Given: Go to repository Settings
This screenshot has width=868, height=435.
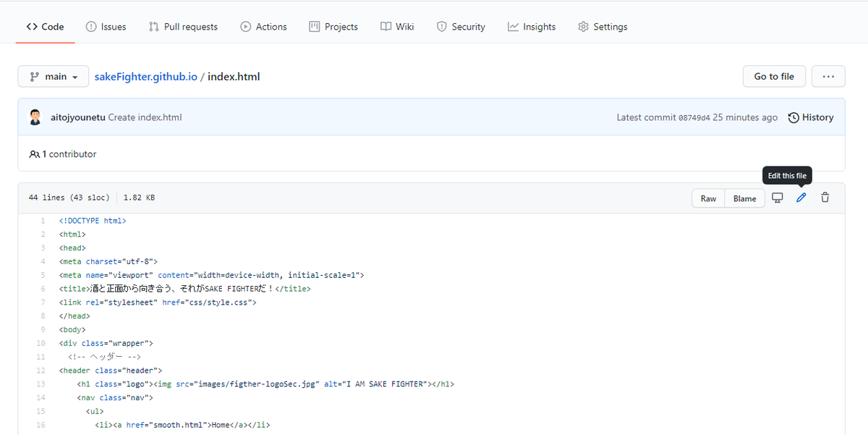Looking at the screenshot, I should point(603,26).
